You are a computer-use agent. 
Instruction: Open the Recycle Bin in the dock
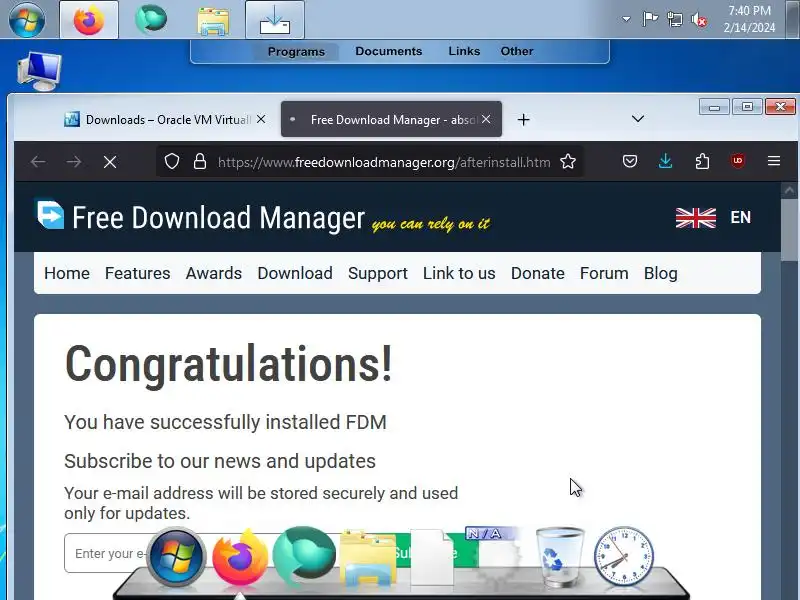tap(560, 556)
